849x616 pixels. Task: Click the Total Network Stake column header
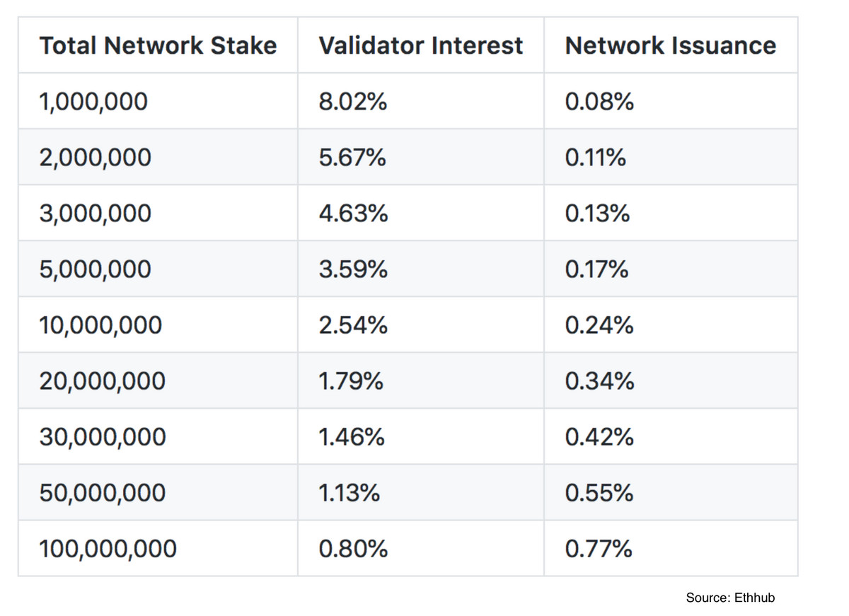[158, 46]
